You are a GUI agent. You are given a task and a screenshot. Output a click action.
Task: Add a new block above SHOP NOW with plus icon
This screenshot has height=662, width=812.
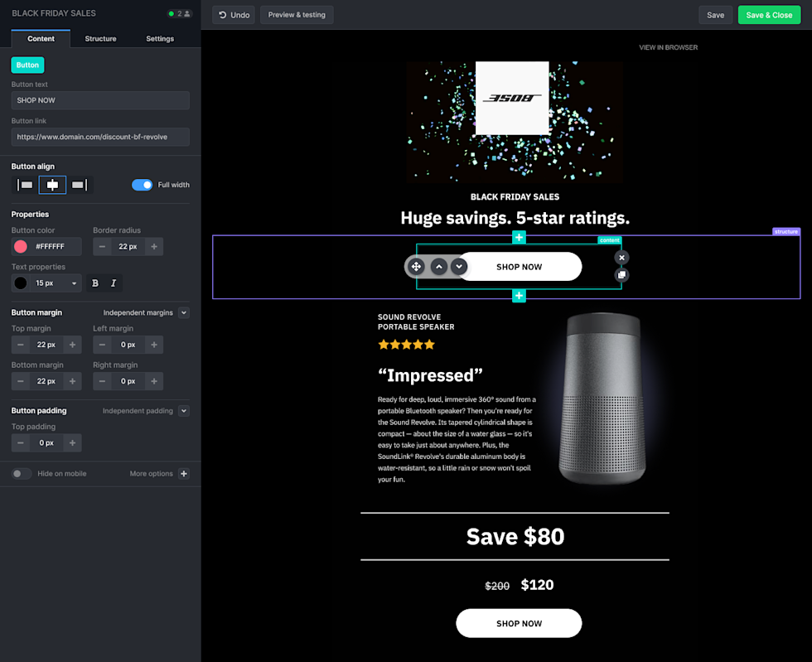(519, 237)
